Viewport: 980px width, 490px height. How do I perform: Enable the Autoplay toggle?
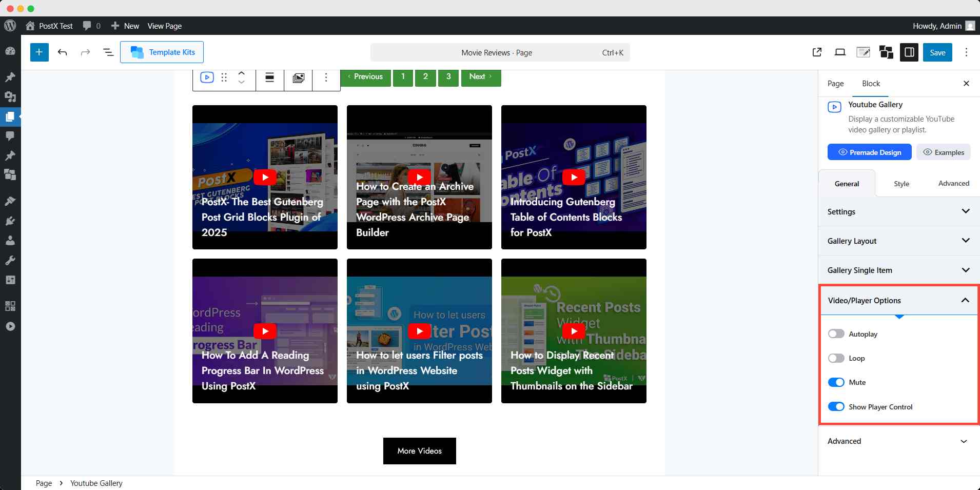pos(836,334)
